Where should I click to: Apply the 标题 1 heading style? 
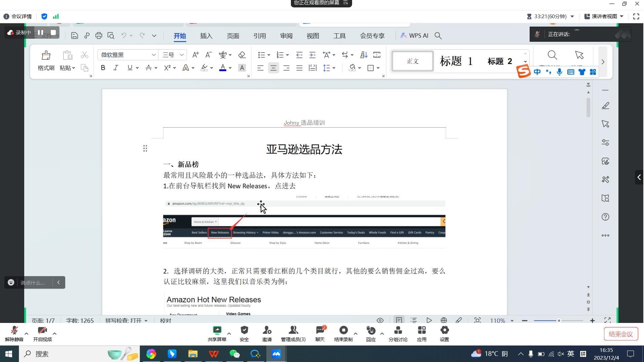(x=456, y=61)
